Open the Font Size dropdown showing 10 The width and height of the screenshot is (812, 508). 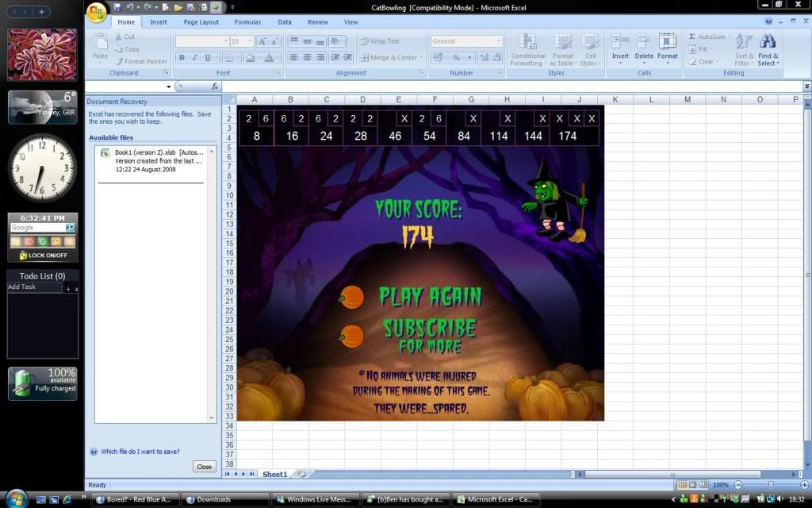pyautogui.click(x=250, y=41)
